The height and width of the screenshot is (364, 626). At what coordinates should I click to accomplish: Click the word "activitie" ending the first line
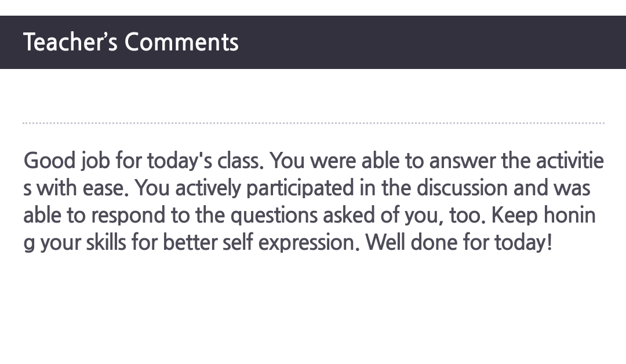570,161
